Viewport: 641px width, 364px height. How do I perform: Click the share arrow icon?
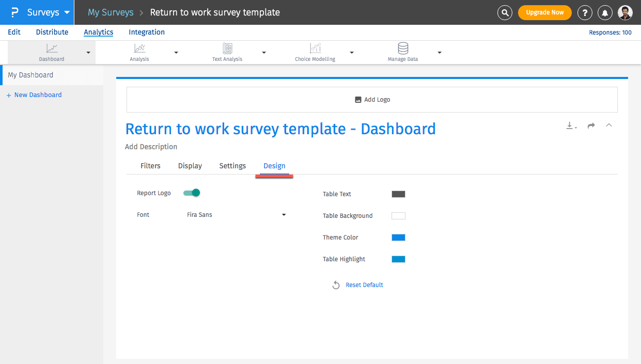tap(591, 125)
